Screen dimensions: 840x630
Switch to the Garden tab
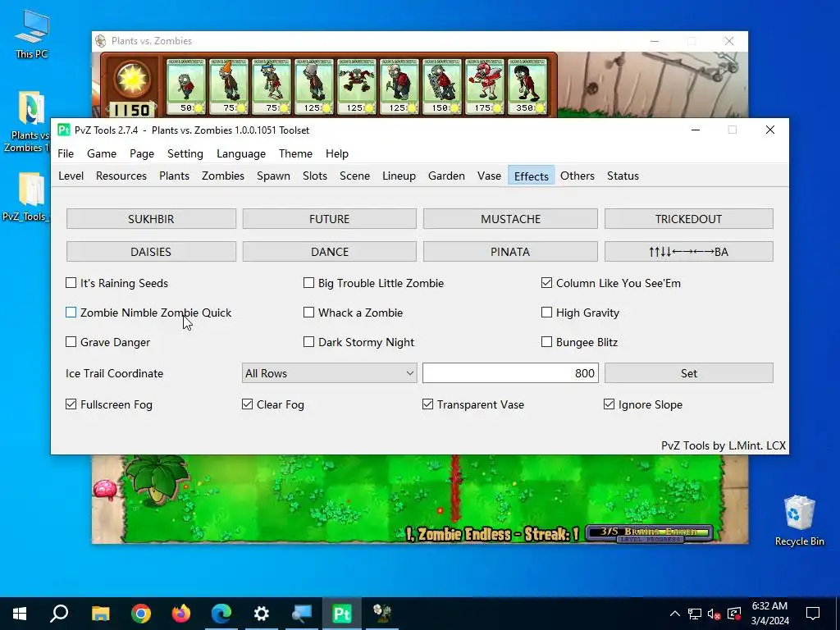tap(446, 176)
